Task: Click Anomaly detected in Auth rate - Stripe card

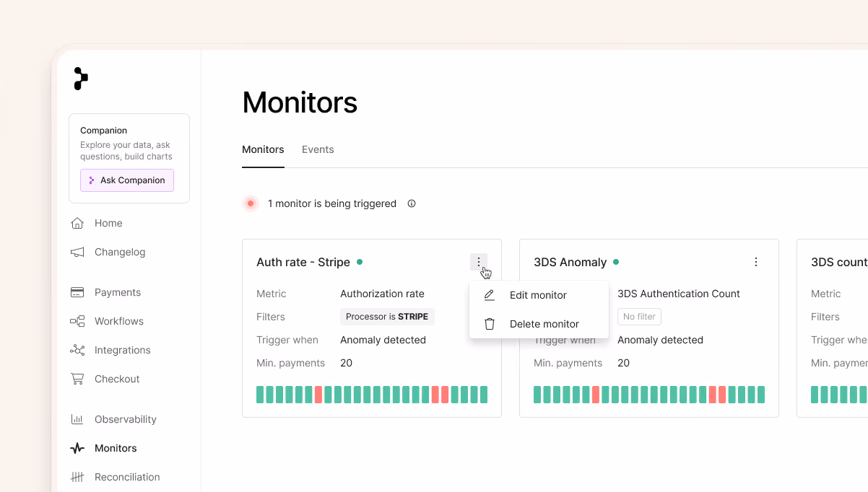Action: [383, 340]
